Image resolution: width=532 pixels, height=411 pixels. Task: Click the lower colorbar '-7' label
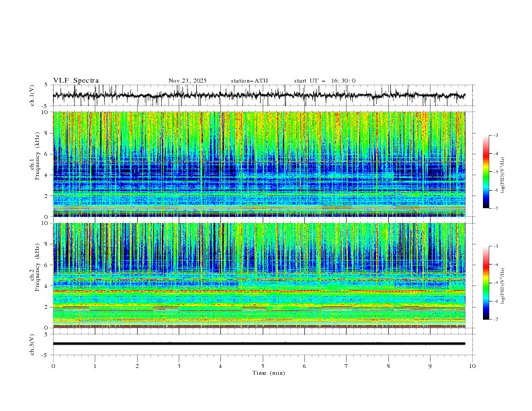pyautogui.click(x=495, y=320)
